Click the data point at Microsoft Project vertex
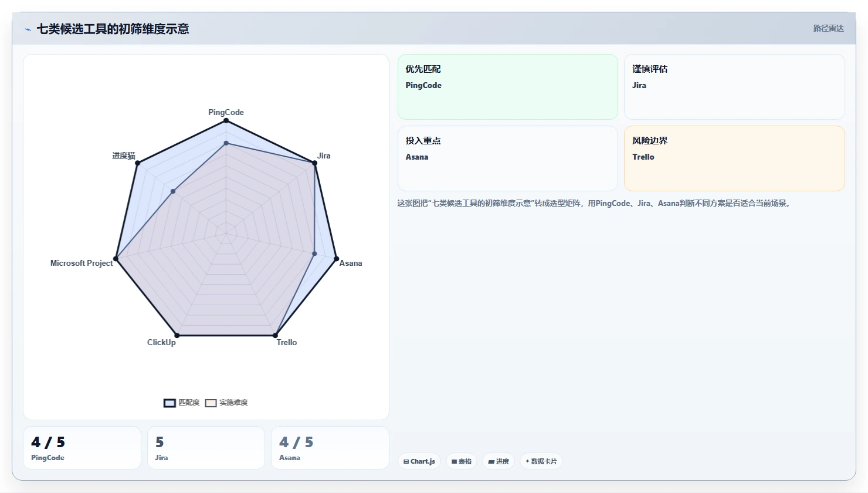The image size is (868, 493). [116, 259]
